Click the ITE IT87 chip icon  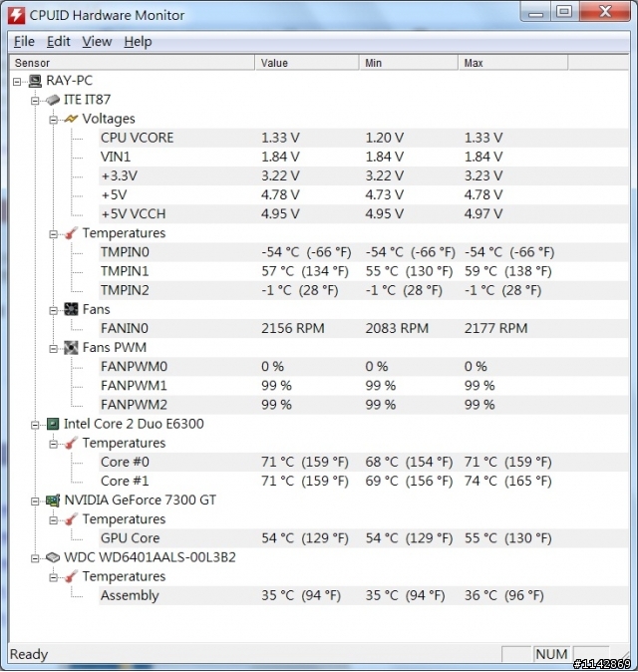[x=53, y=101]
